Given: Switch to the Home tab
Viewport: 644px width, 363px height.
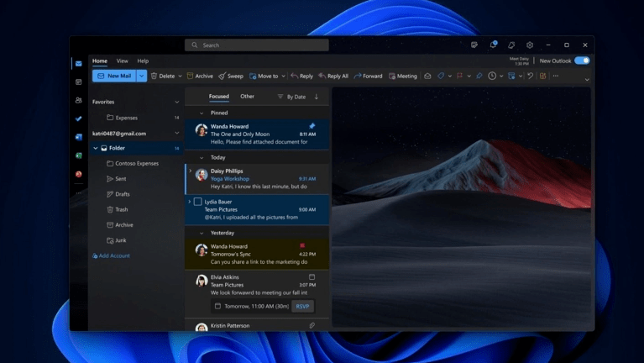Looking at the screenshot, I should click(100, 60).
